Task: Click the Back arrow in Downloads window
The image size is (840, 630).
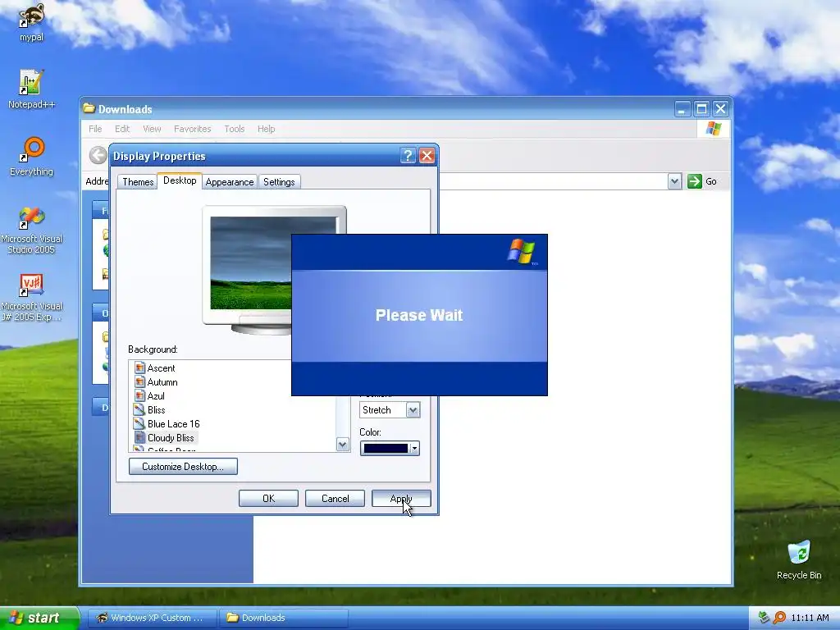Action: click(x=98, y=156)
